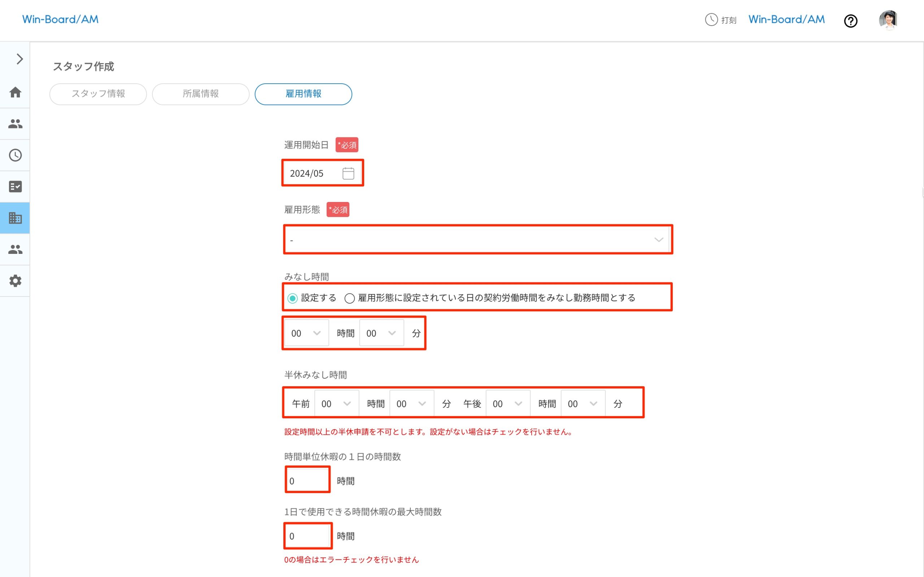The width and height of the screenshot is (924, 577).
Task: Open the settings gear icon
Action: point(15,281)
